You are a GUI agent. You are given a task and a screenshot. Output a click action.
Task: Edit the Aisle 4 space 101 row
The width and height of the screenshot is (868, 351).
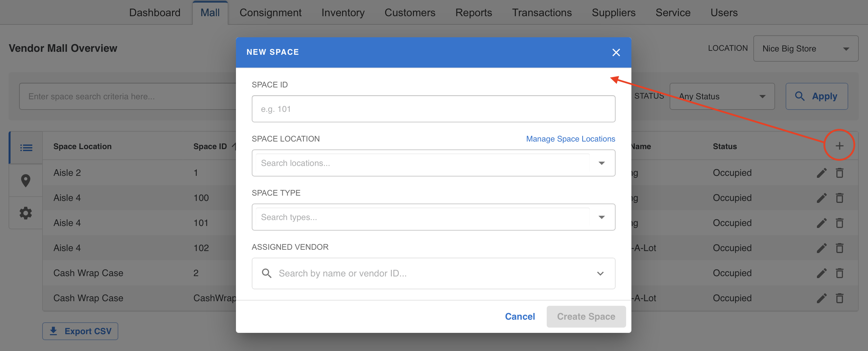(822, 223)
